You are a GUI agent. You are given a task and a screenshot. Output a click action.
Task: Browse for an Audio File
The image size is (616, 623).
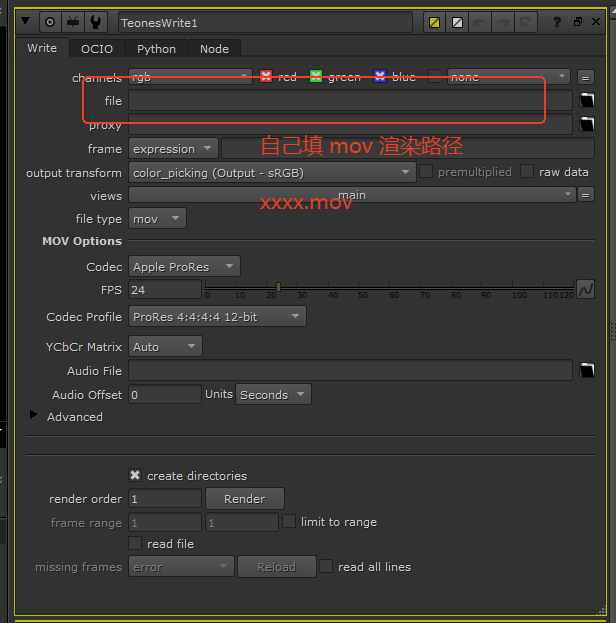tap(586, 371)
